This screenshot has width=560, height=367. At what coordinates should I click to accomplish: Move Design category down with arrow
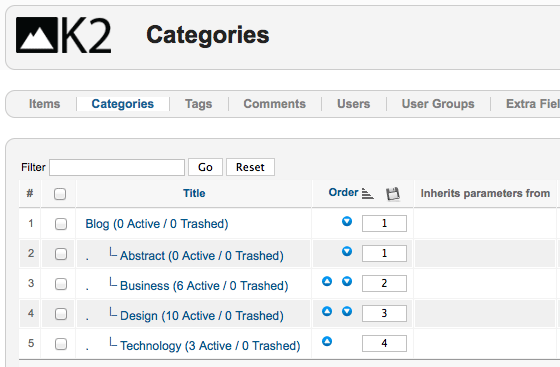347,311
